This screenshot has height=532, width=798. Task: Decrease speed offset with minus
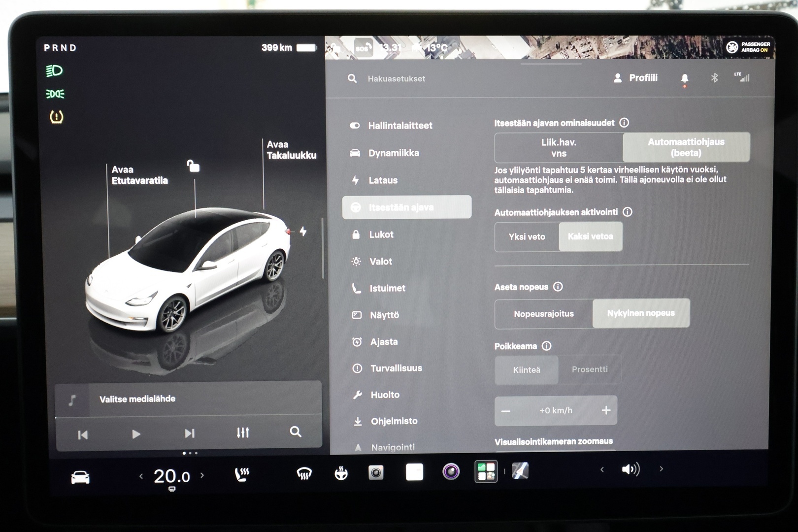(x=506, y=411)
